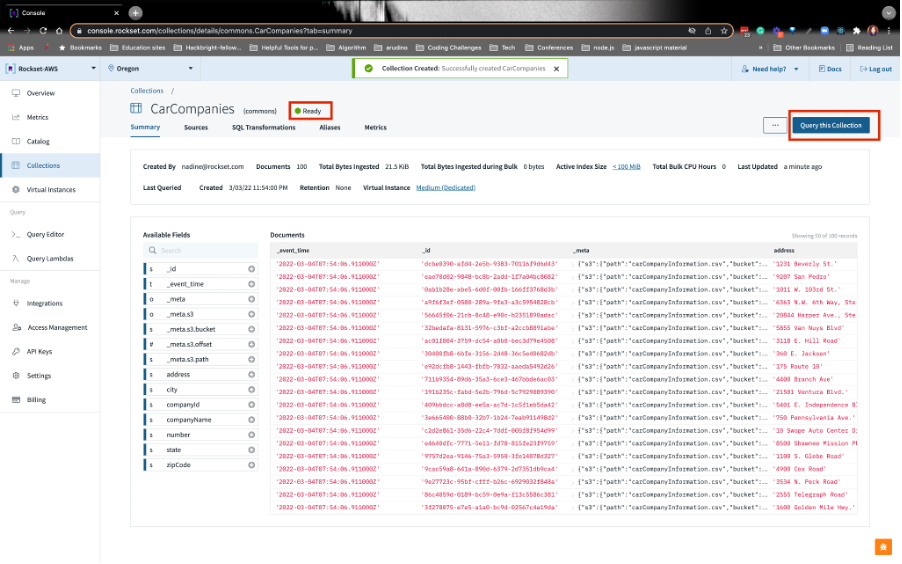Click the orange chat widget icon
The image size is (902, 564).
coord(883,546)
